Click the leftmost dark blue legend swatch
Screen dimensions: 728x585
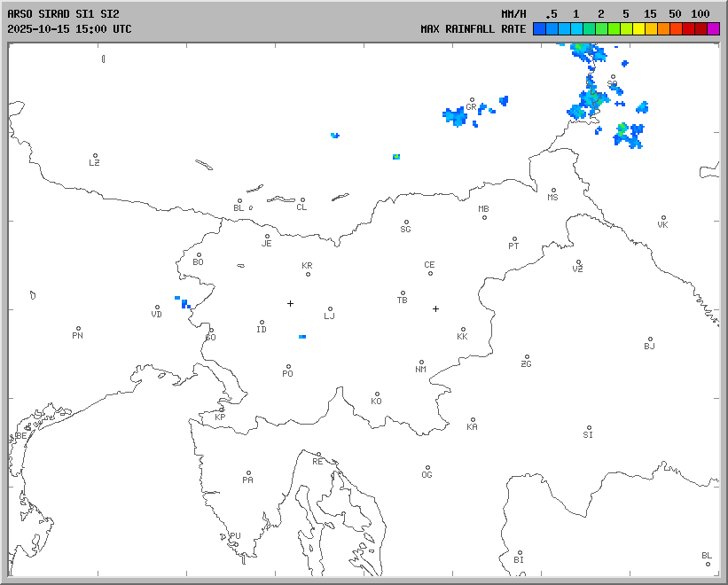pyautogui.click(x=539, y=28)
